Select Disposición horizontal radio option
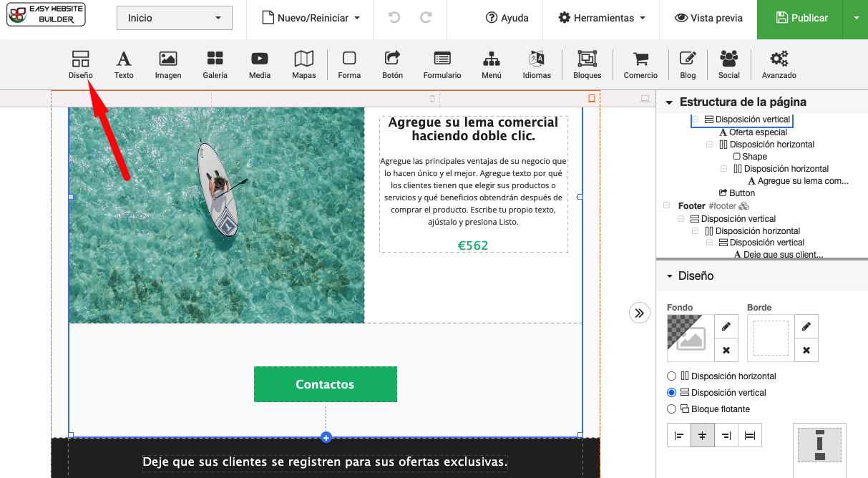 coord(671,376)
